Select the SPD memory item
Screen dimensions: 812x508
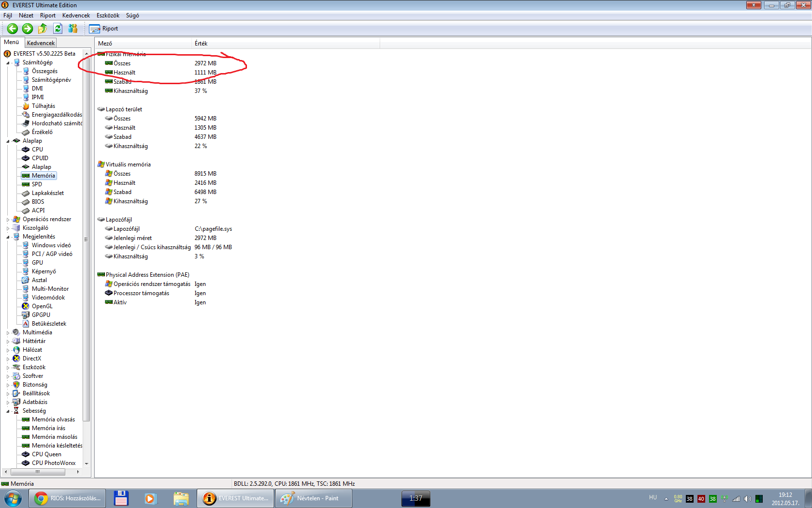[x=37, y=184]
